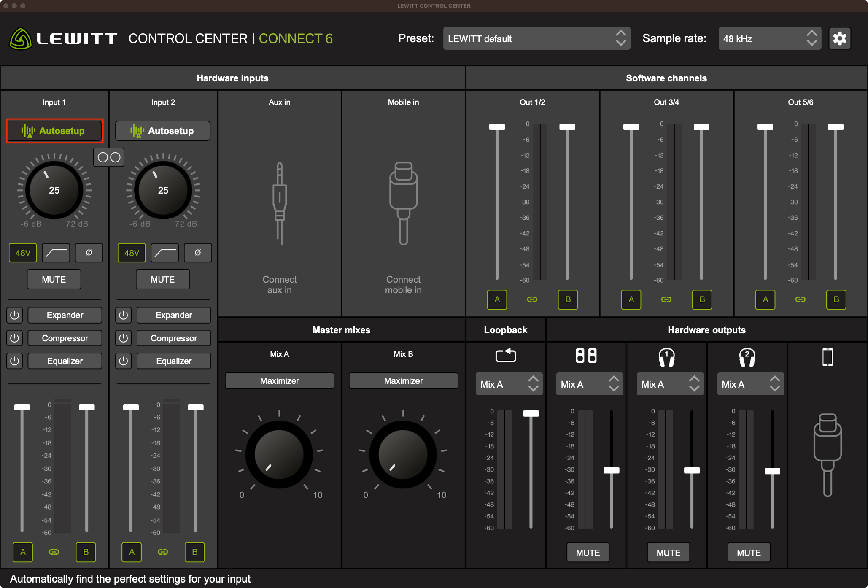
Task: Toggle the low-cut filter on Input 2
Action: (x=164, y=253)
